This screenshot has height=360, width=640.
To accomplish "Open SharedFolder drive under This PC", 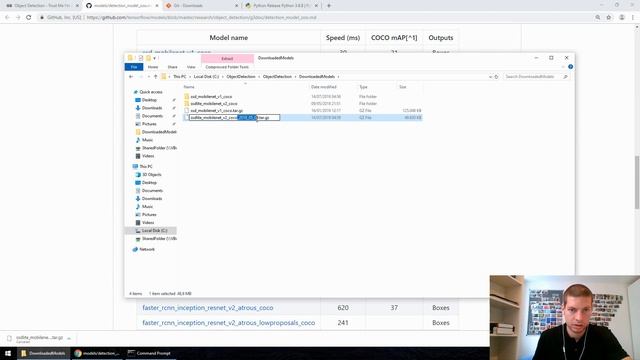I will (159, 239).
